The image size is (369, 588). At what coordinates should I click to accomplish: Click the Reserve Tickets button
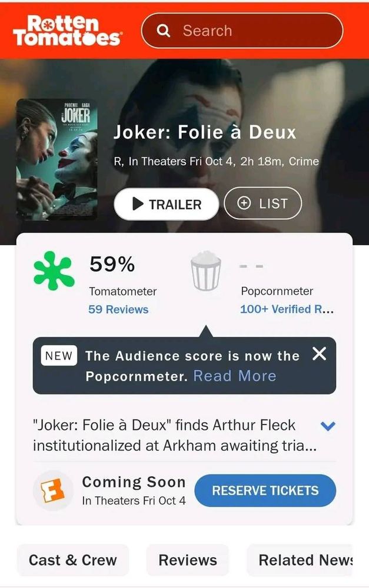265,490
